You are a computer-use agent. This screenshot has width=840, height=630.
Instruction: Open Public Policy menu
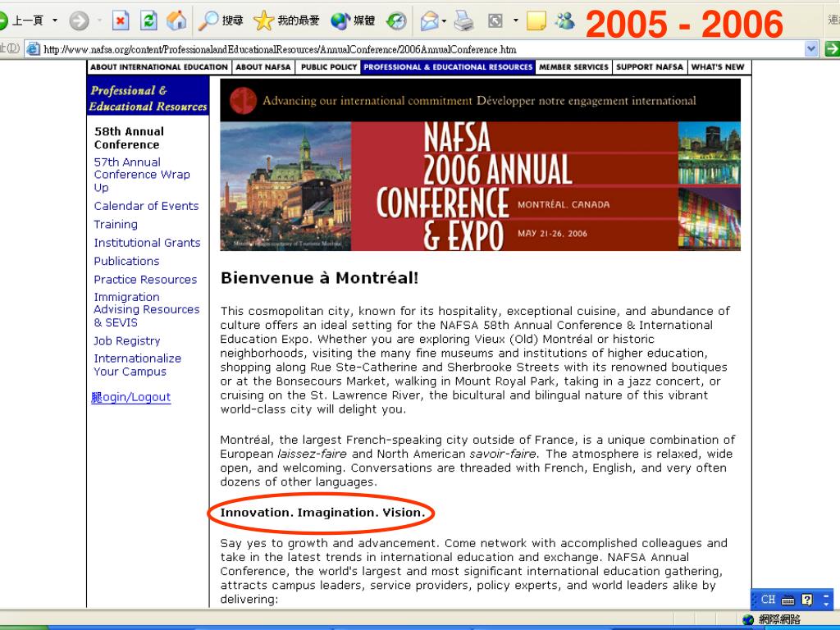328,67
